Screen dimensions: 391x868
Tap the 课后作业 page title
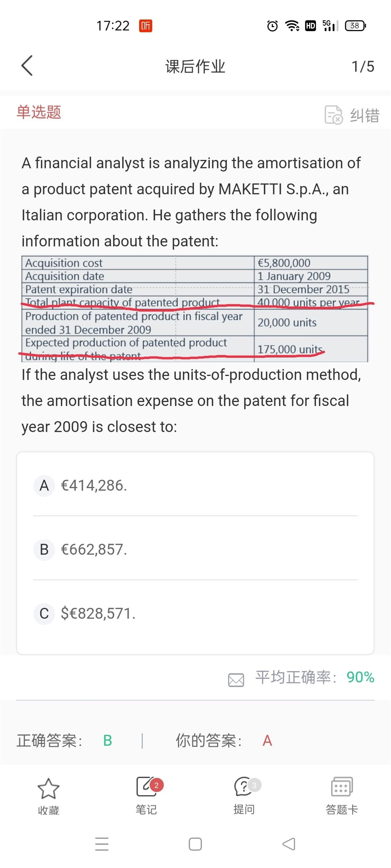(x=195, y=67)
